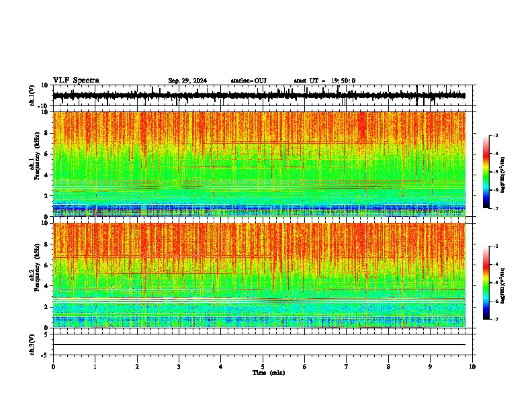Screen dimensions: 532x411
Task: Click the "2" kHz tick of ch.2 spectrogram
Action: [x=47, y=307]
